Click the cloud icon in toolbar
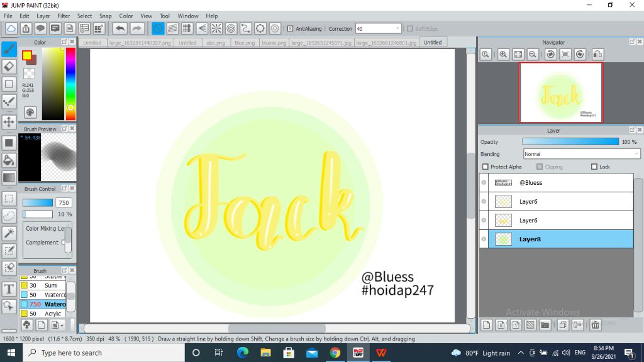Screen dimensions: 644x362 [x=11, y=29]
